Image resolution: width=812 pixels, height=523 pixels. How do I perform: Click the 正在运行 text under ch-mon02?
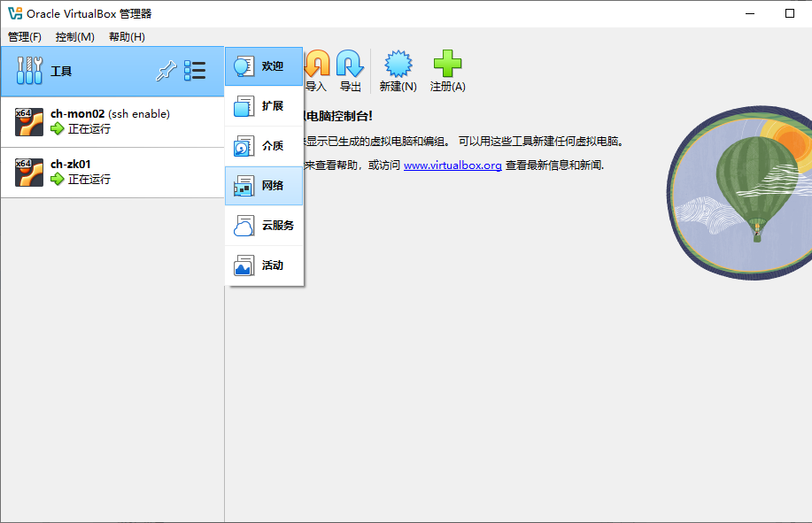pos(89,129)
